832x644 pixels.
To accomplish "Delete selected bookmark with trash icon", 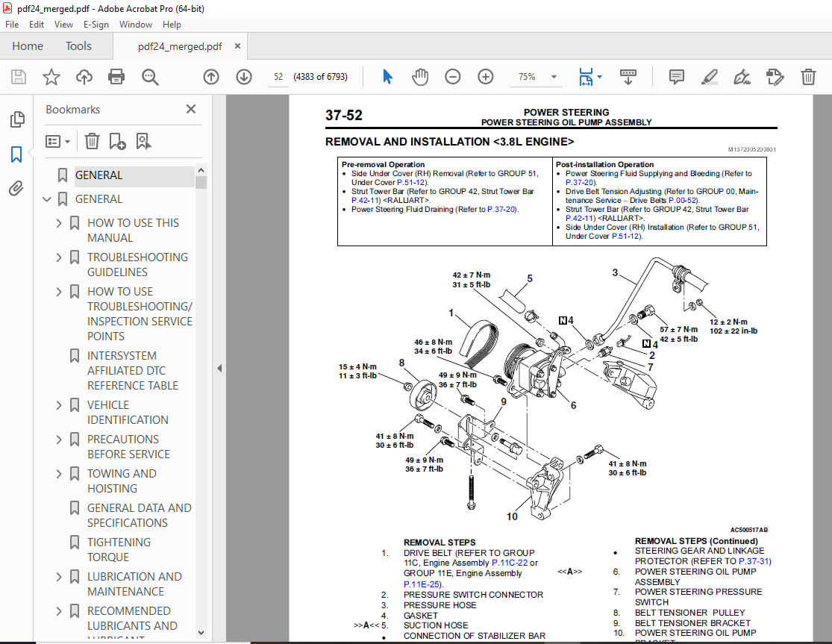I will tap(92, 141).
